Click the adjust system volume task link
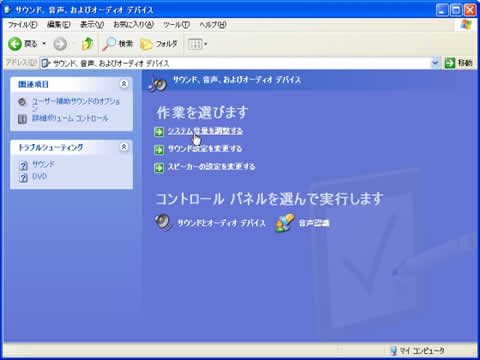Image resolution: width=480 pixels, height=360 pixels. click(x=205, y=131)
